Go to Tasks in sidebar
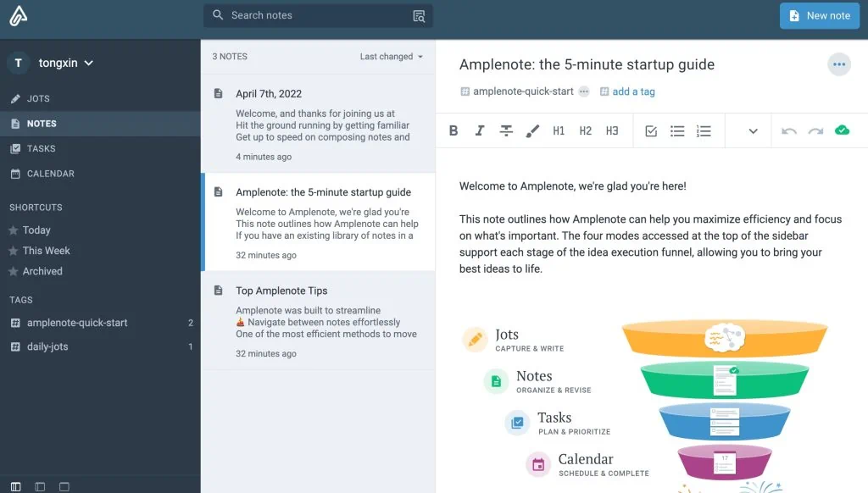The image size is (868, 493). pos(41,149)
